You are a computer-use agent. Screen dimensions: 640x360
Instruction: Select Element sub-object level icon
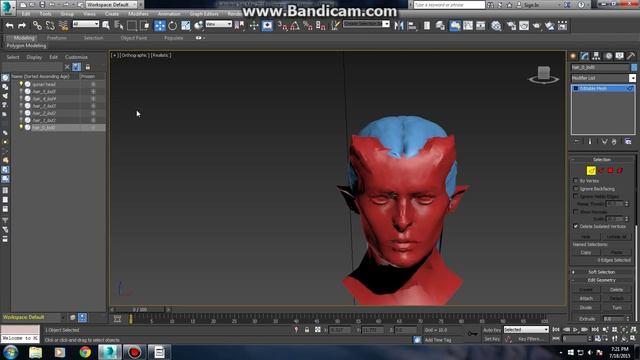[x=620, y=171]
